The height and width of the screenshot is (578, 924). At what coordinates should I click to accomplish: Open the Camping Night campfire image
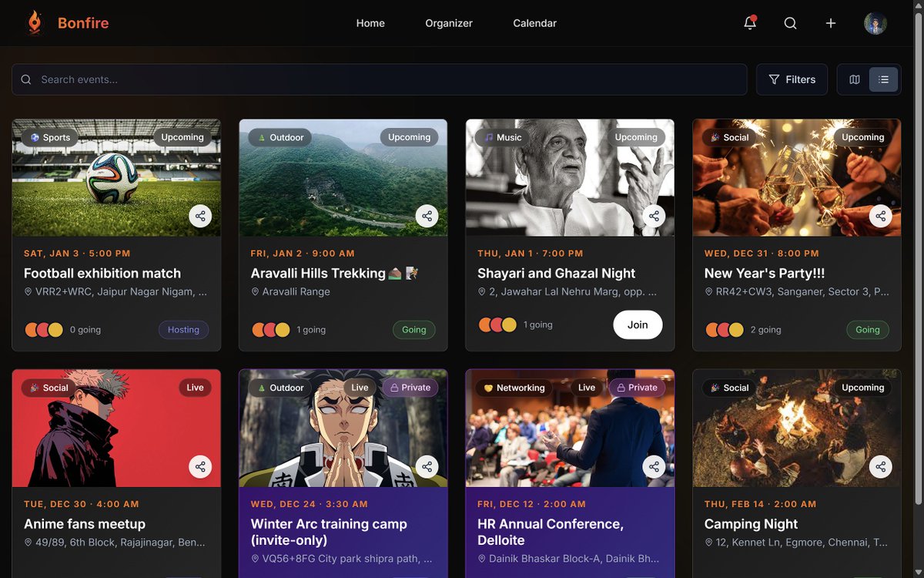tap(797, 428)
